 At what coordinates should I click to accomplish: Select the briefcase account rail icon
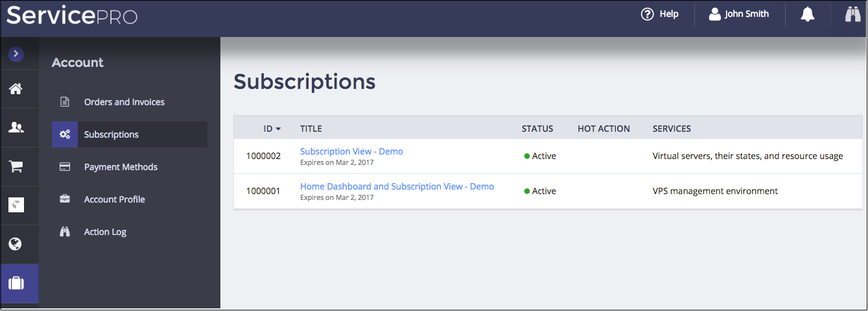pos(16,283)
